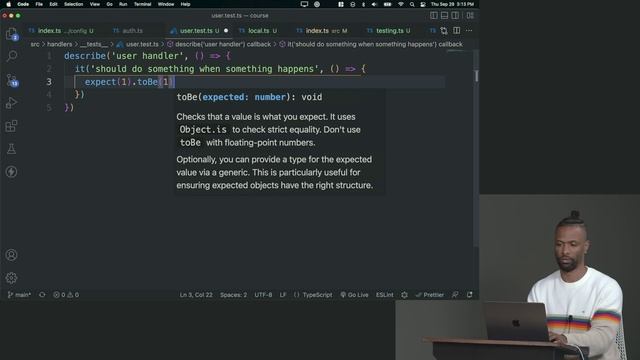Click LF end-of-line selector
This screenshot has width=640, height=360.
283,295
